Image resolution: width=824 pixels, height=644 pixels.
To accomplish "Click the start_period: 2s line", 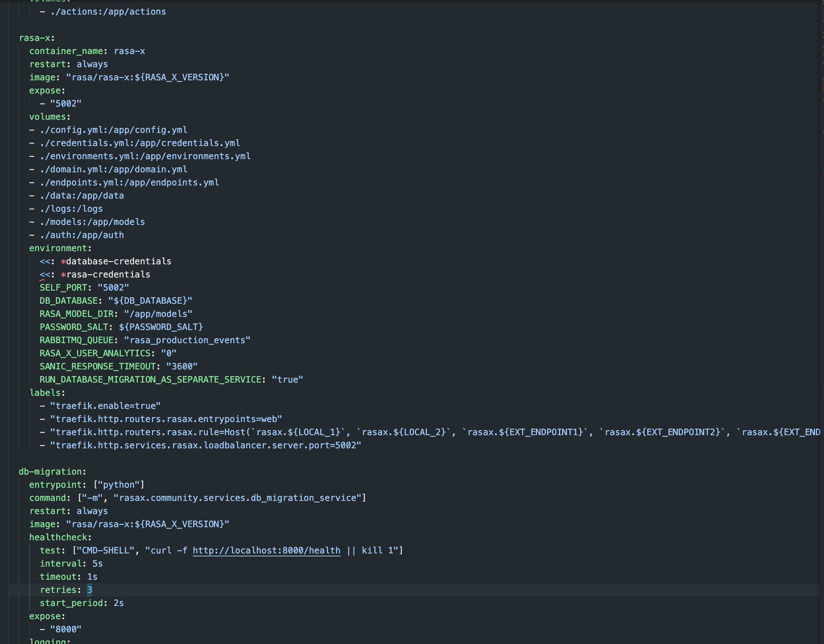I will point(81,603).
